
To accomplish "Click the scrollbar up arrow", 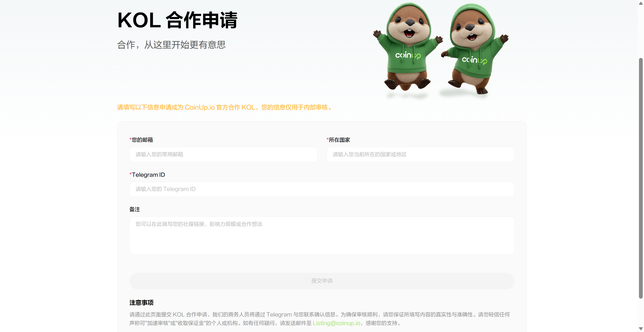I will [641, 3].
